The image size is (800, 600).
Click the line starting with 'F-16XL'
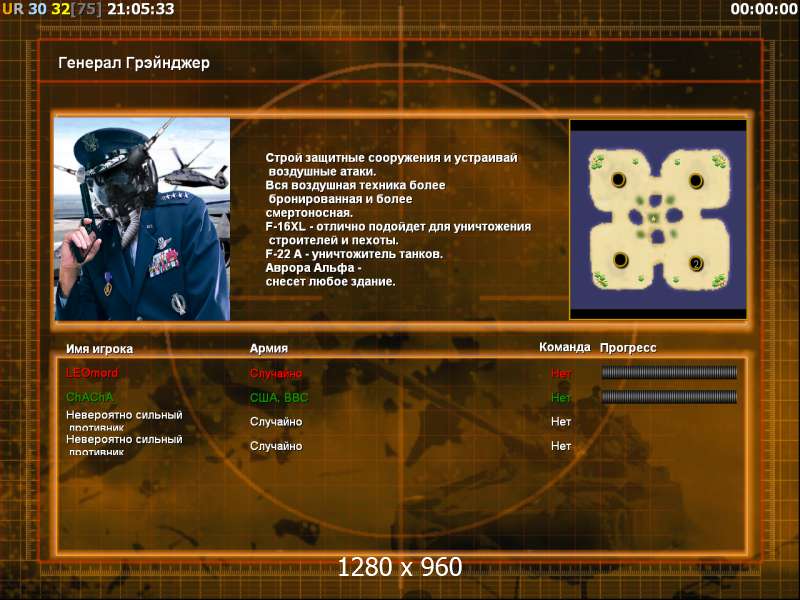[398, 227]
